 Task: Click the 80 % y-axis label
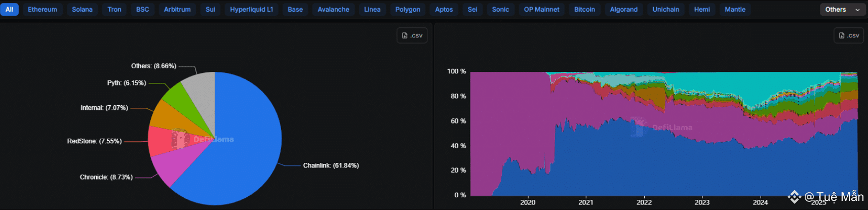coord(458,96)
